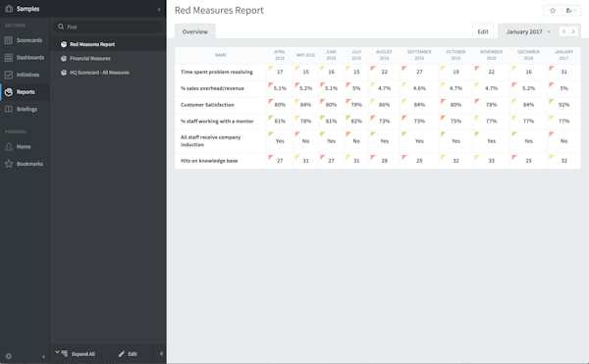Open the Initiatives section
Image resolution: width=589 pixels, height=364 pixels.
(25, 75)
